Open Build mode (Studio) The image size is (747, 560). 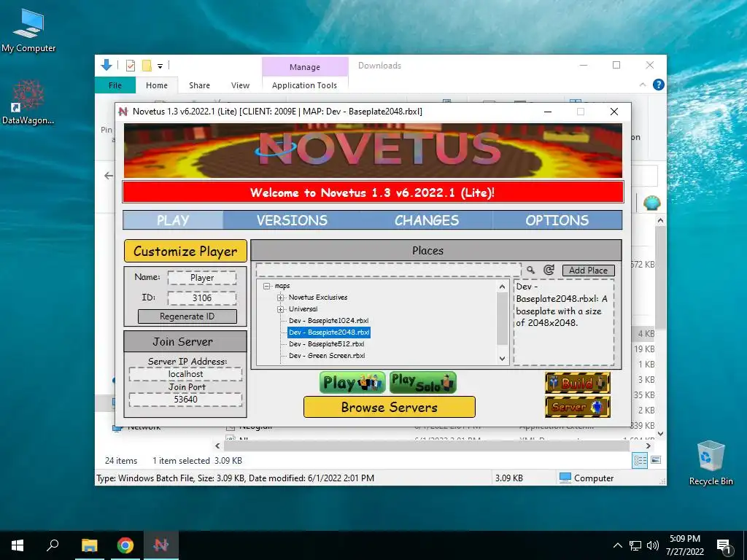(x=578, y=383)
